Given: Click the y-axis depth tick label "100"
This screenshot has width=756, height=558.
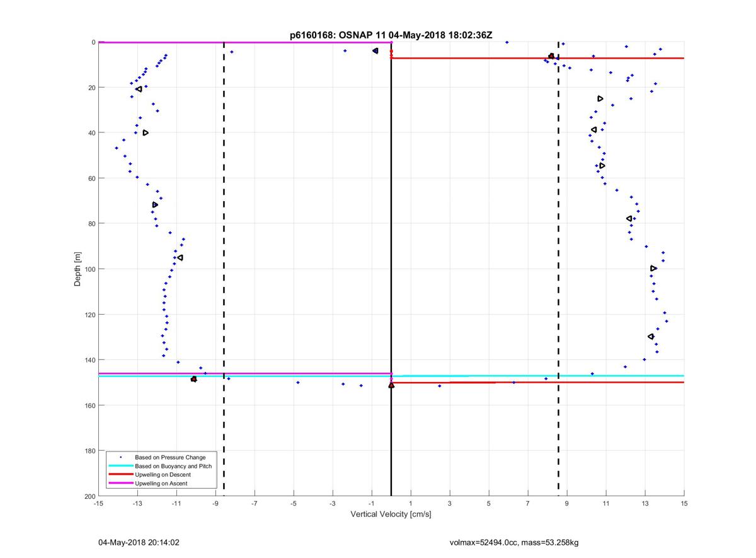Looking at the screenshot, I should (89, 269).
